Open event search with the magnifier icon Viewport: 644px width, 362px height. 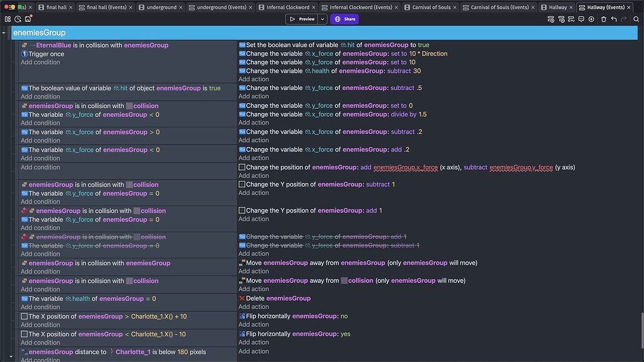click(636, 19)
